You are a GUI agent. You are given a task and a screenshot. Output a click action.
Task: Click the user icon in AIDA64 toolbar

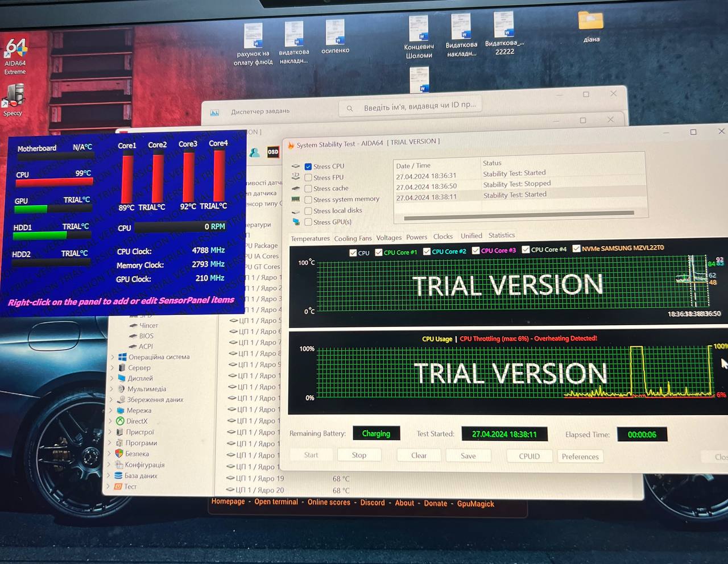tap(255, 152)
